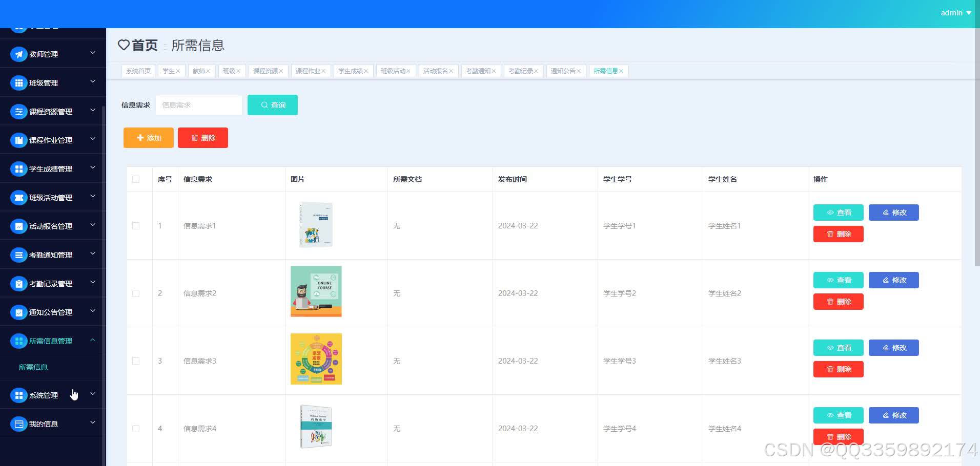This screenshot has height=466, width=980.
Task: Check the checkbox for row 信息需求3
Action: pyautogui.click(x=136, y=361)
